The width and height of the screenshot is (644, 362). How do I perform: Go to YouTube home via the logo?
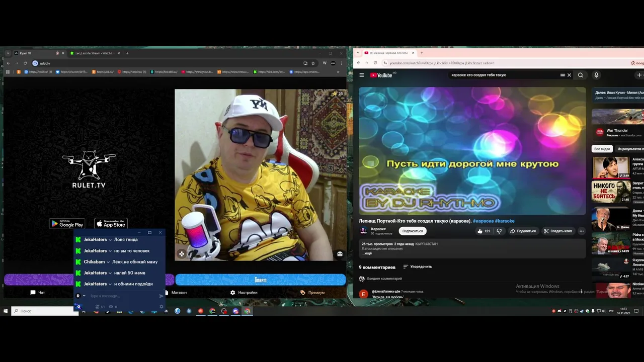point(381,75)
